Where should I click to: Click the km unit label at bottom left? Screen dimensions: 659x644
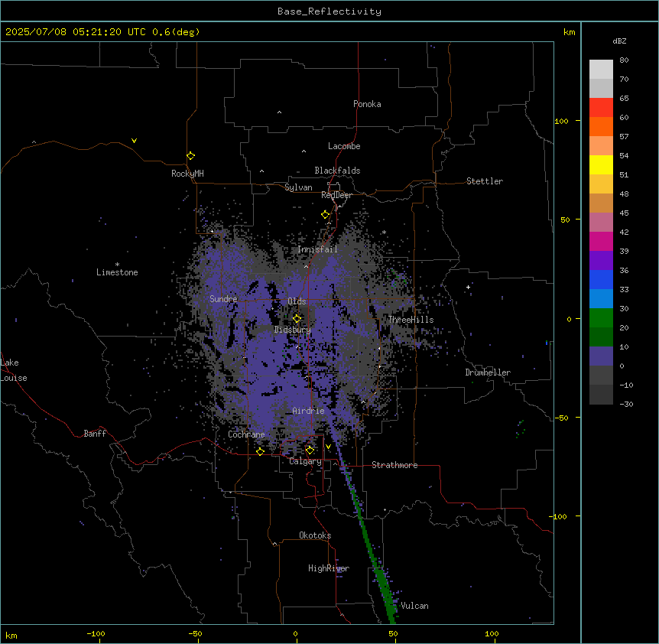point(11,636)
